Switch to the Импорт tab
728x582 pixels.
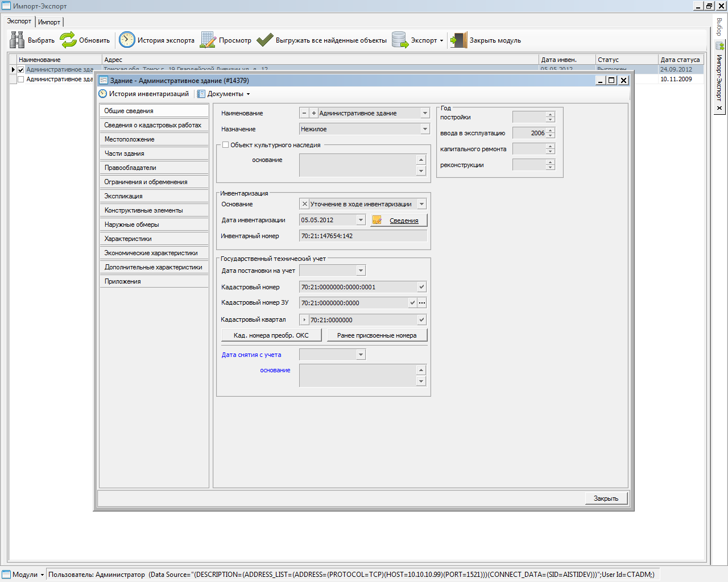pos(49,22)
